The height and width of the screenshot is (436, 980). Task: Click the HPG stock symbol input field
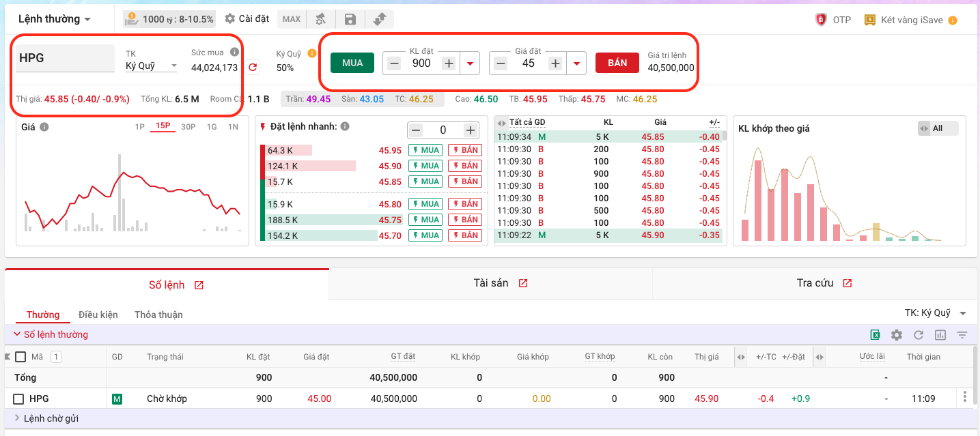pos(65,58)
